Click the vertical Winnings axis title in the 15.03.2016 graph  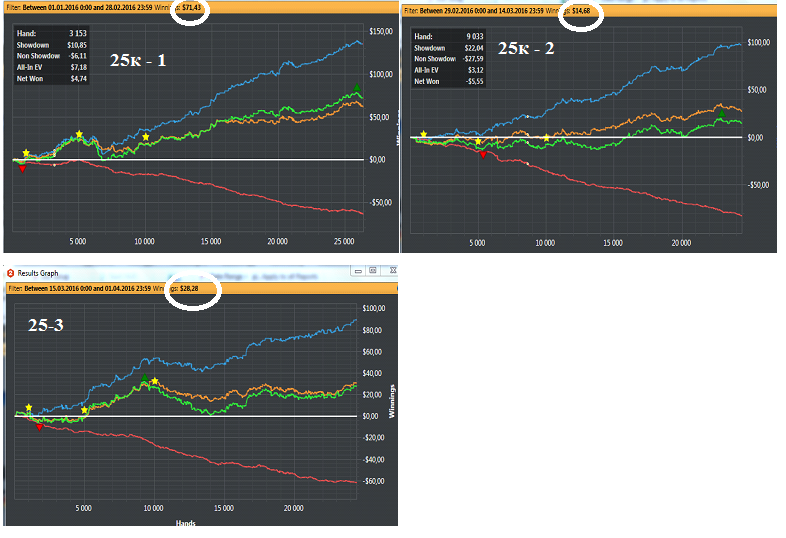point(392,401)
